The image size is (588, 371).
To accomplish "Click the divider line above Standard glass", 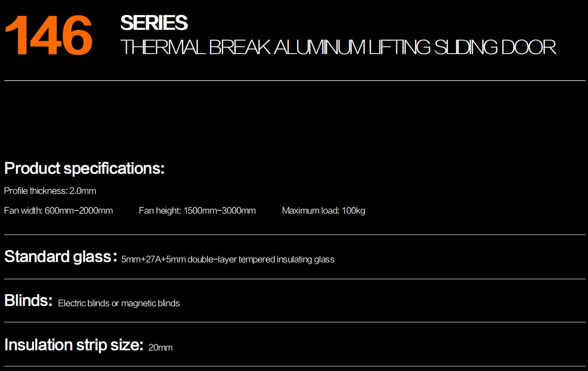I will click(295, 235).
